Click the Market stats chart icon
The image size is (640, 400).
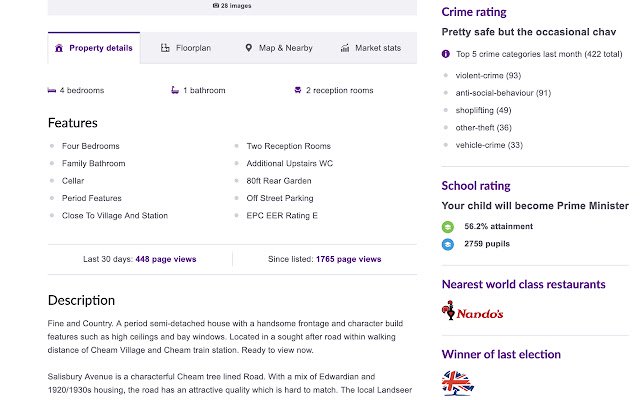(345, 48)
